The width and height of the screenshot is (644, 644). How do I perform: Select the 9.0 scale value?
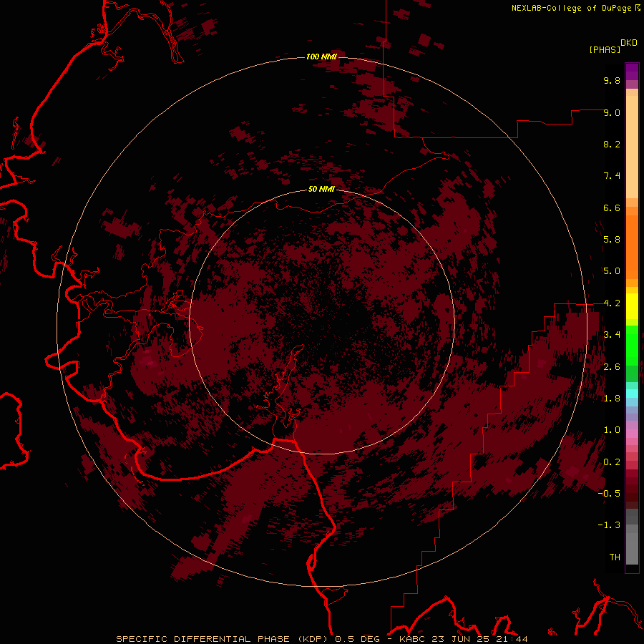tap(612, 112)
